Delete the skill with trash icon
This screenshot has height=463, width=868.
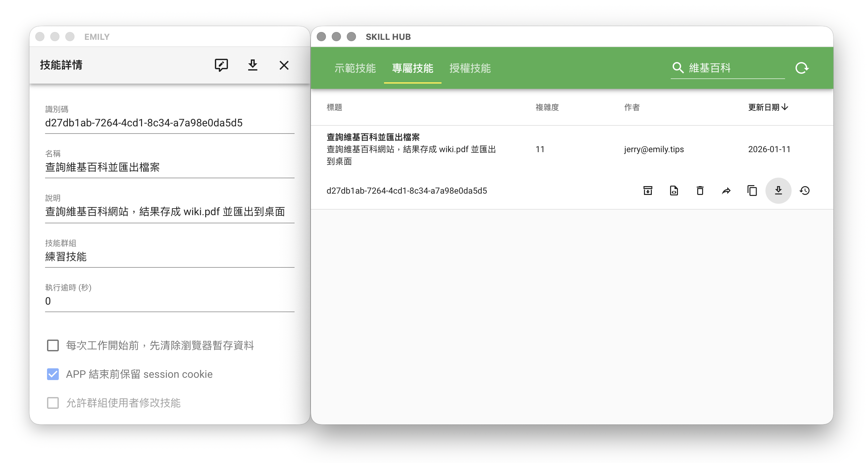coord(699,191)
